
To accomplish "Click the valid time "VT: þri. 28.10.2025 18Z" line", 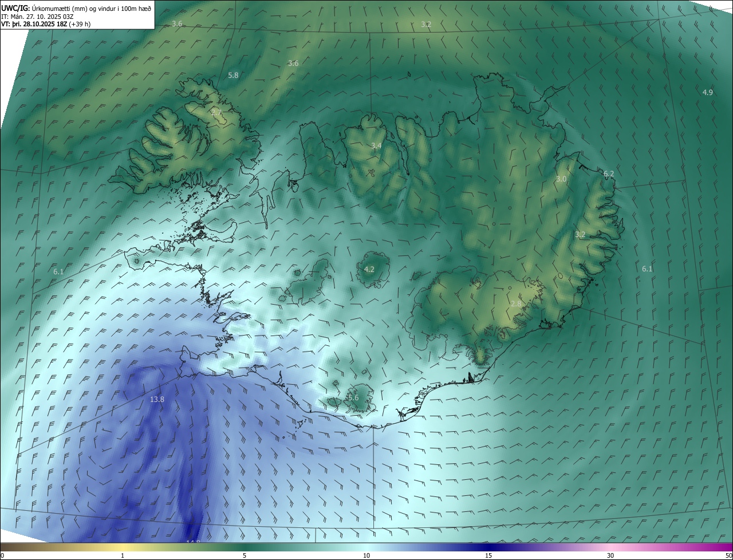I will click(x=46, y=24).
